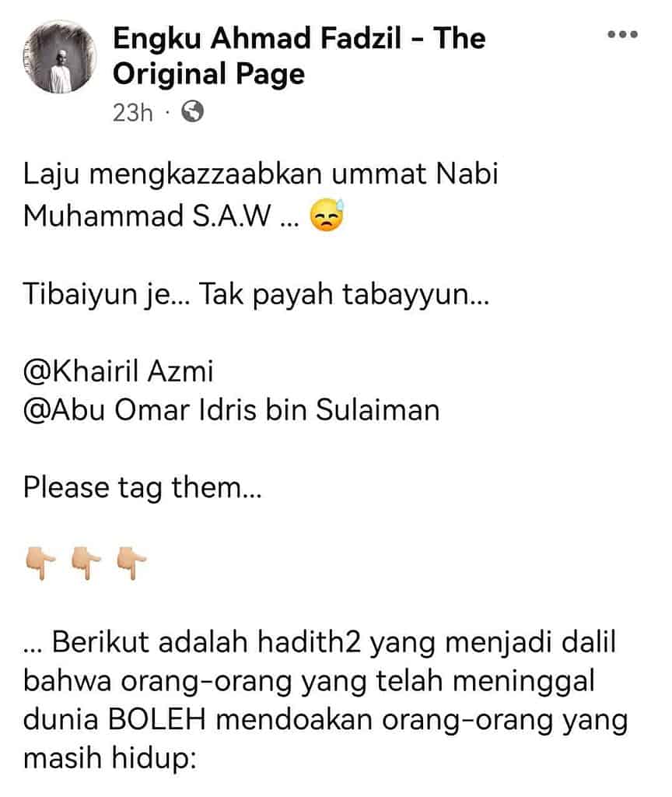Screen dimensions: 672x797
Task: Click 'Laju mengkazzaabkan ummat Nabi' line
Action: coord(261,174)
